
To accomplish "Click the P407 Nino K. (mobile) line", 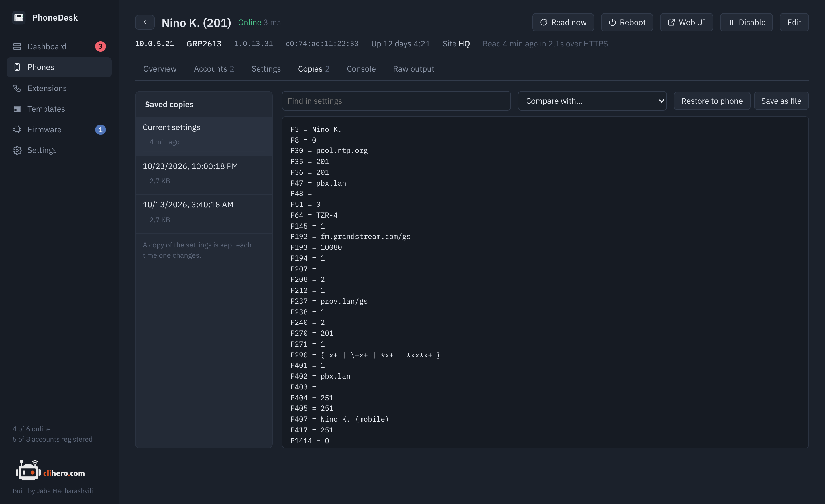I will pos(339,419).
